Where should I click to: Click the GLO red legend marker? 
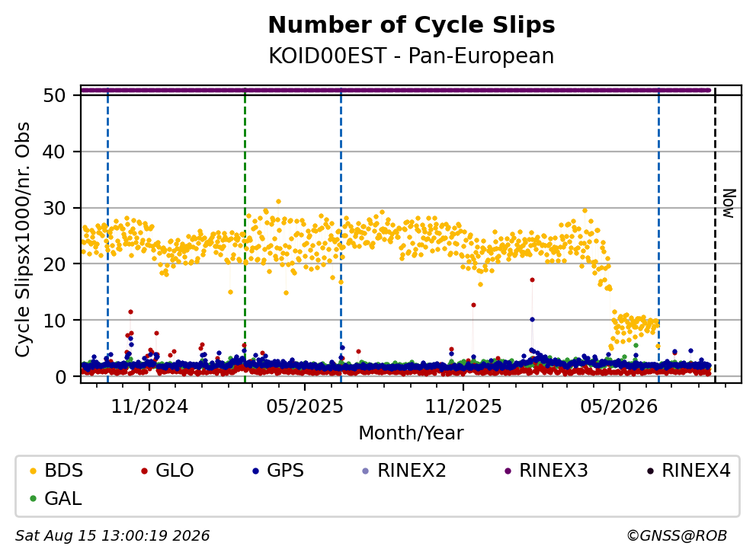144,471
